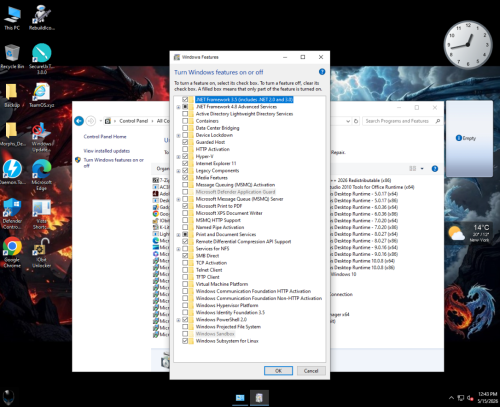Screen dimensions: 500x407
Task: Select Windows Identity Foundation 3.5 row
Action: coord(230,312)
